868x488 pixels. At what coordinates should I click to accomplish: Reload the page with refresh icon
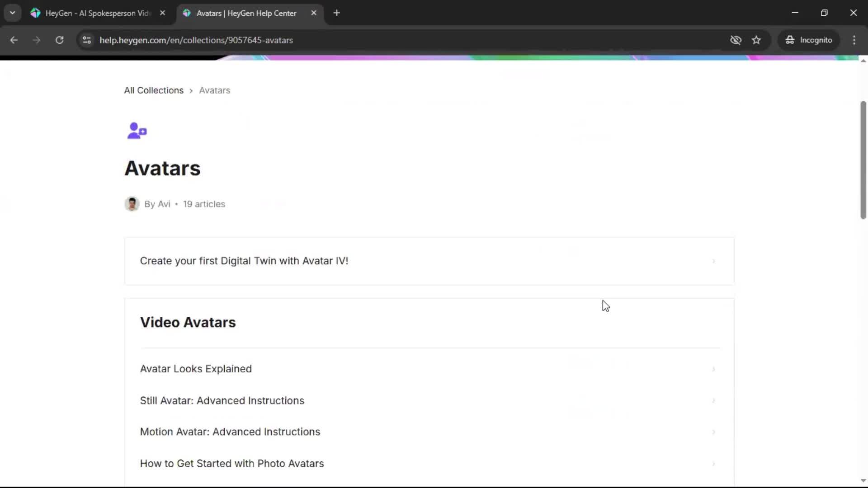(59, 40)
